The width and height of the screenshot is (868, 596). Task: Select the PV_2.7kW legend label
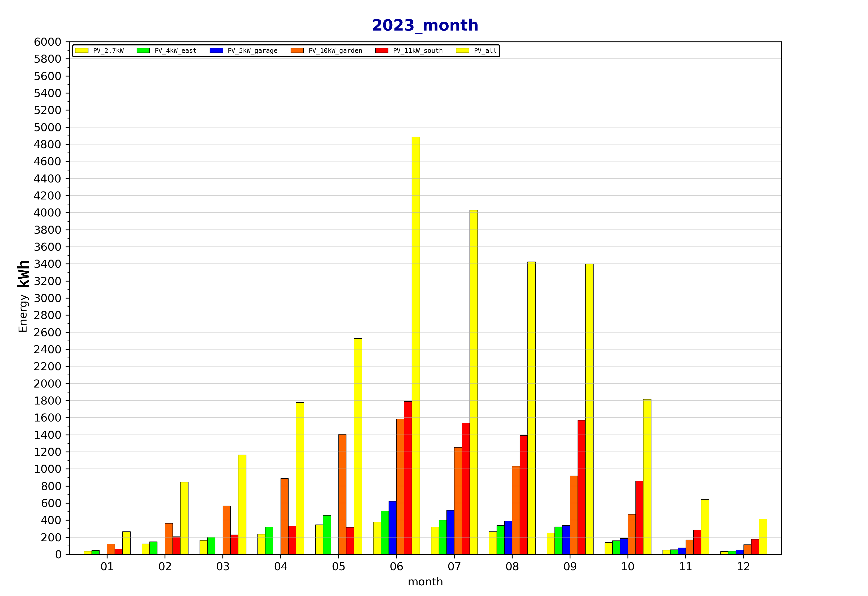click(108, 51)
